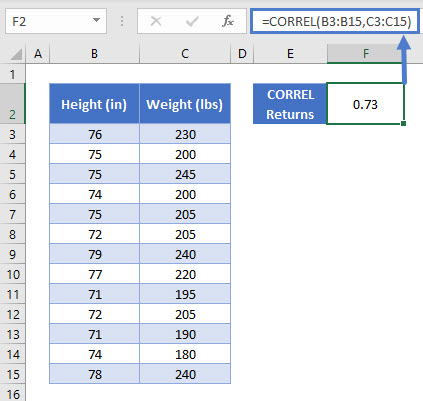This screenshot has width=423, height=401.
Task: Click height cell 74 in row 14
Action: (94, 354)
